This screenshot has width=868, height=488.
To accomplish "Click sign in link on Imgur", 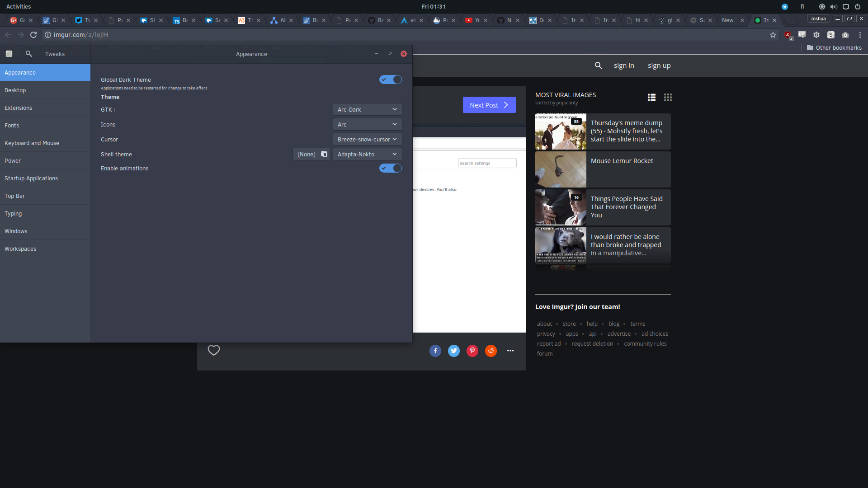I will point(624,66).
